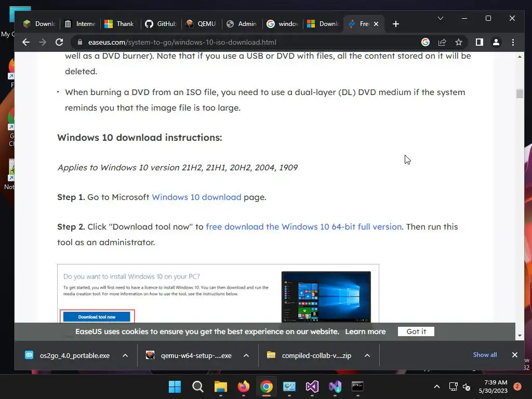Open the Chrome profile menu

point(496,42)
